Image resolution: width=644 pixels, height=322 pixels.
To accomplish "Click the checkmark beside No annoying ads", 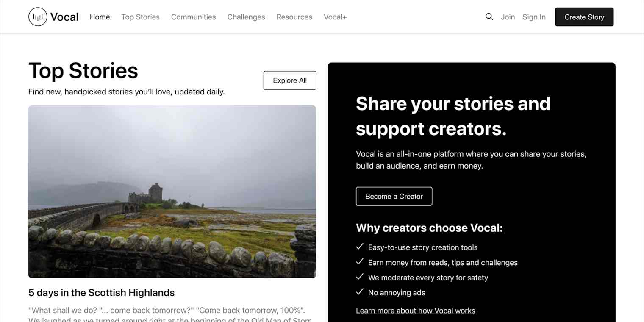I will (x=360, y=291).
